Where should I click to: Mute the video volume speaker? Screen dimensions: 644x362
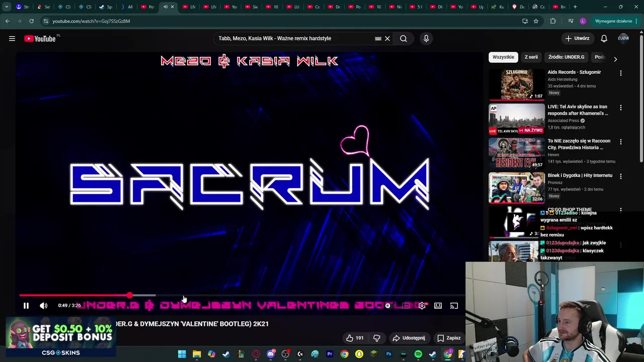click(x=44, y=306)
